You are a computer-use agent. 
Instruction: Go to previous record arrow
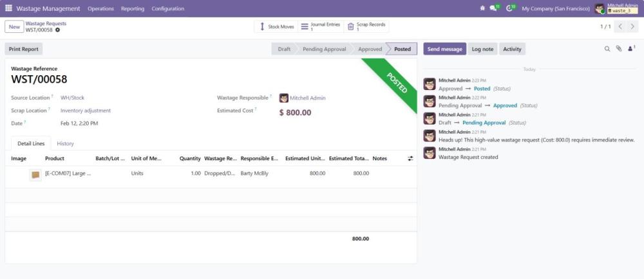click(x=620, y=26)
